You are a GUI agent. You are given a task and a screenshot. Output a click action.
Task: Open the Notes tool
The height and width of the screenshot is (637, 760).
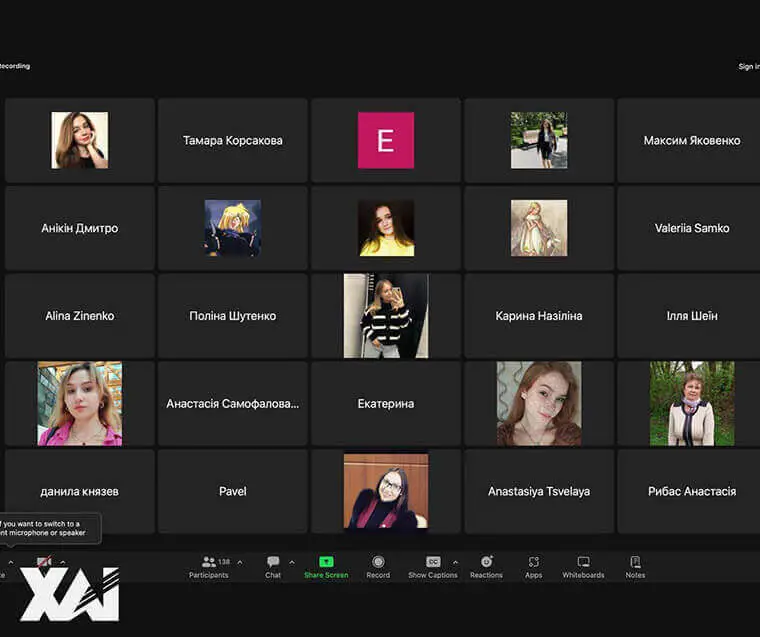point(635,566)
